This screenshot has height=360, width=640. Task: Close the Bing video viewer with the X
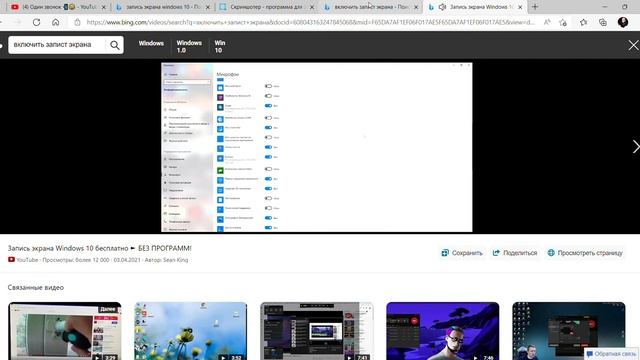coord(633,45)
